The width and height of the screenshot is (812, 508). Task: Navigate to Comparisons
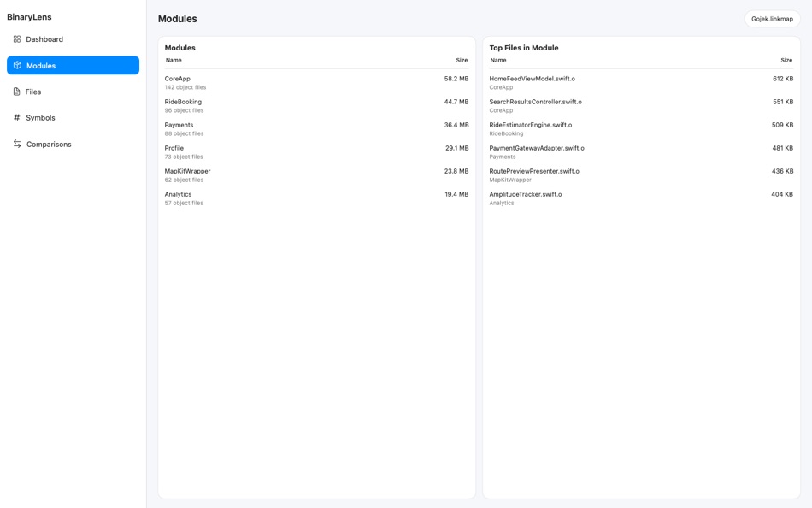click(x=47, y=144)
